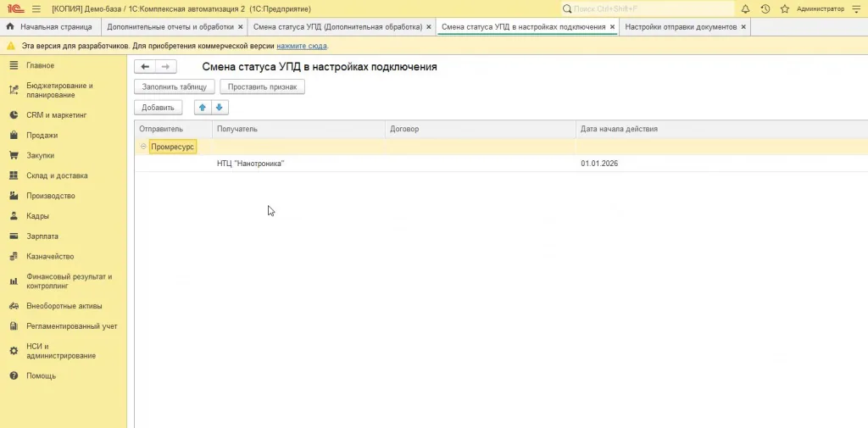Viewport: 868px width, 428px height.
Task: Click the Кадры person icon
Action: click(14, 216)
